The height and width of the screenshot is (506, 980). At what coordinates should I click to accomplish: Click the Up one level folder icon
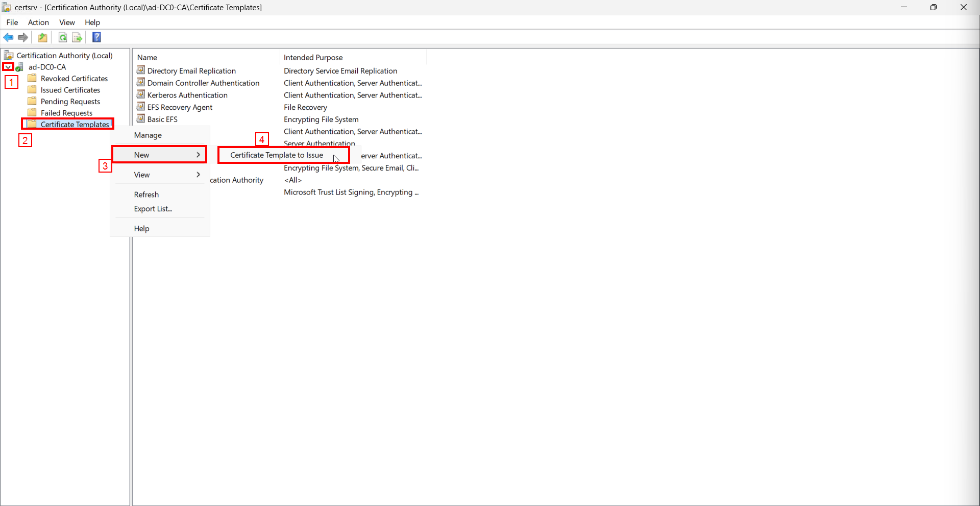(x=43, y=37)
